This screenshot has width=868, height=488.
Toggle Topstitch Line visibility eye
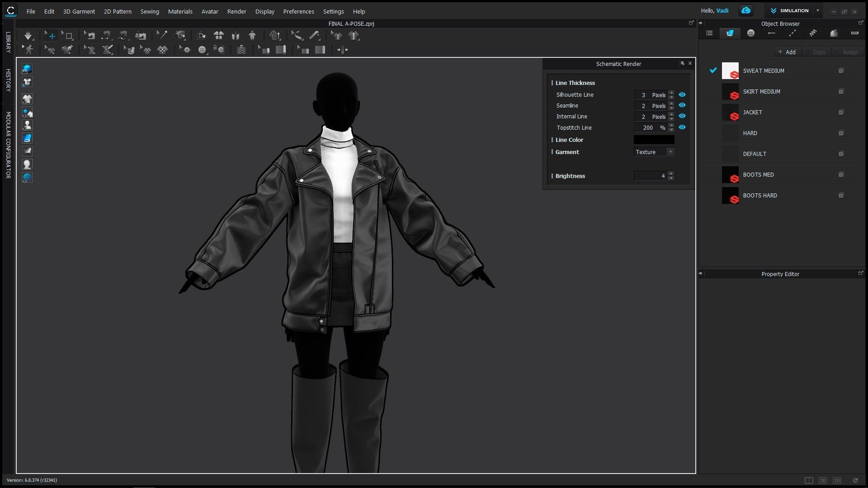(x=682, y=127)
